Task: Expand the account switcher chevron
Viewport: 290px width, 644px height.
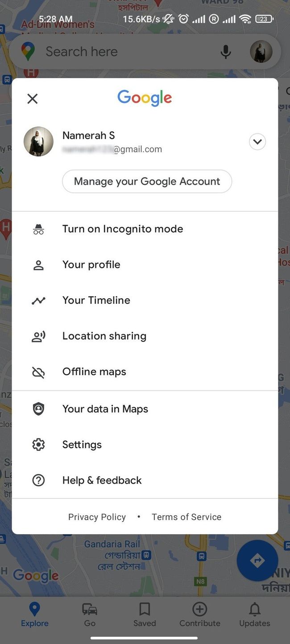Action: point(257,141)
